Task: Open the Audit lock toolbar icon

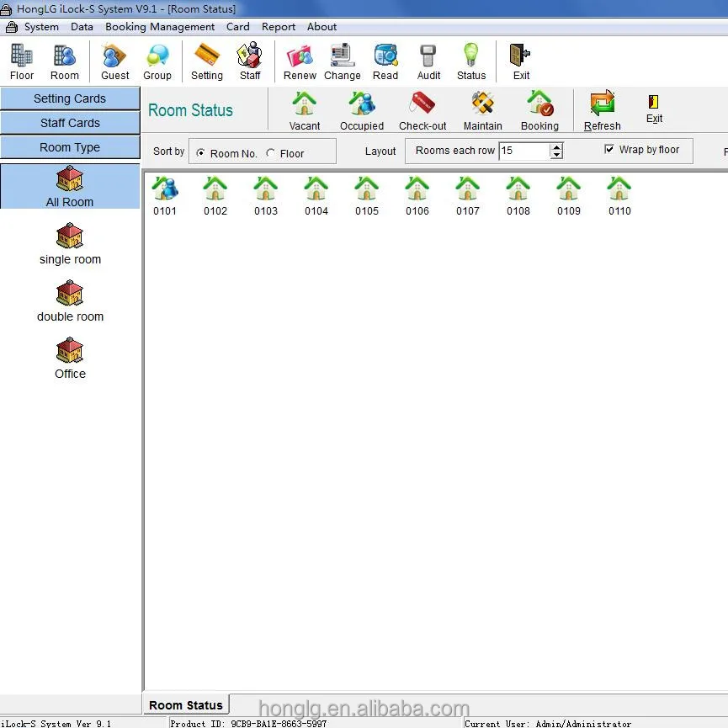Action: click(x=428, y=61)
